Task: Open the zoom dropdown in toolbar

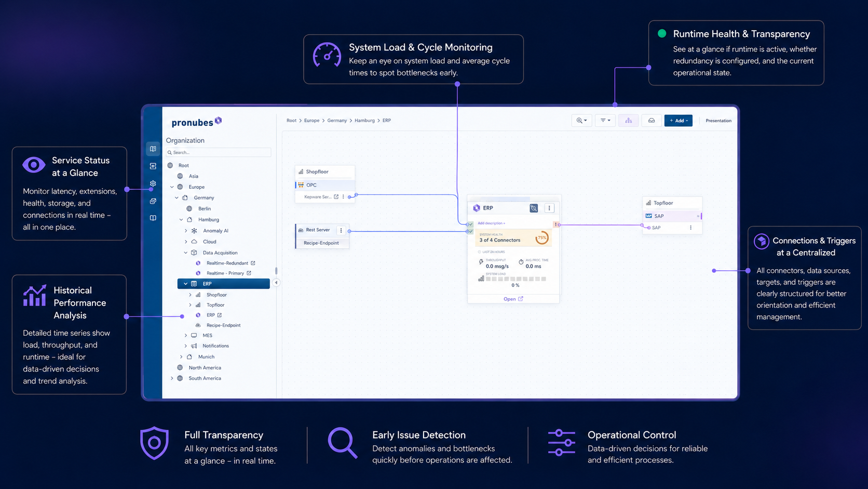Action: [581, 121]
